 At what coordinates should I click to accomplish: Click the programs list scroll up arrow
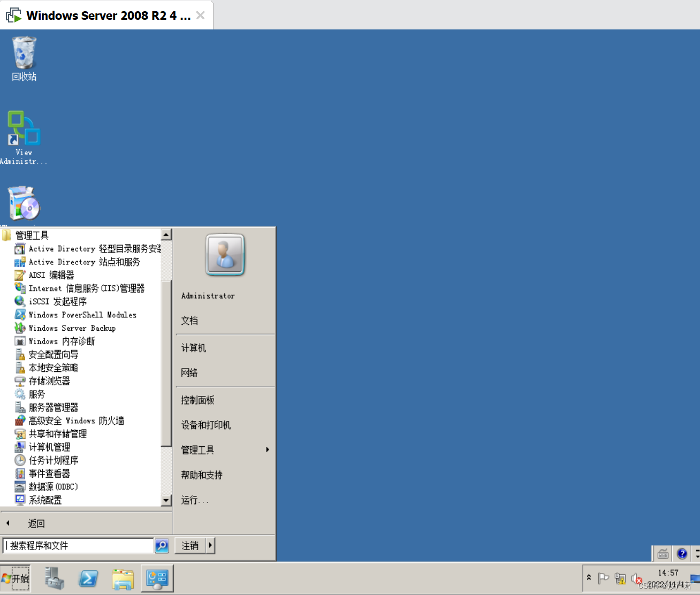tap(166, 234)
